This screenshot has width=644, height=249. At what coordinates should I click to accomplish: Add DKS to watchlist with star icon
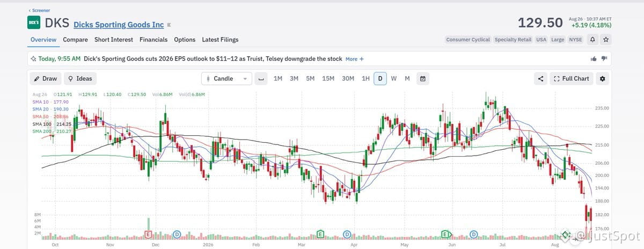click(606, 39)
